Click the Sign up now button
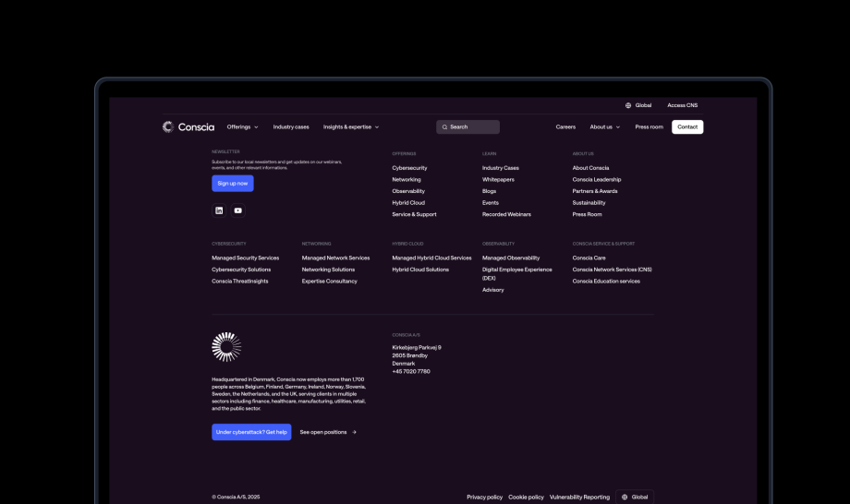 [x=233, y=184]
